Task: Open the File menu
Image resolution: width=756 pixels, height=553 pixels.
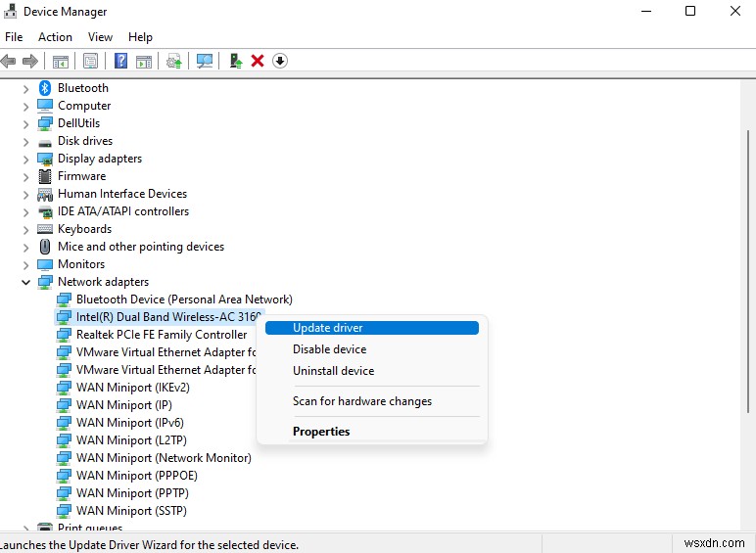Action: coord(14,37)
